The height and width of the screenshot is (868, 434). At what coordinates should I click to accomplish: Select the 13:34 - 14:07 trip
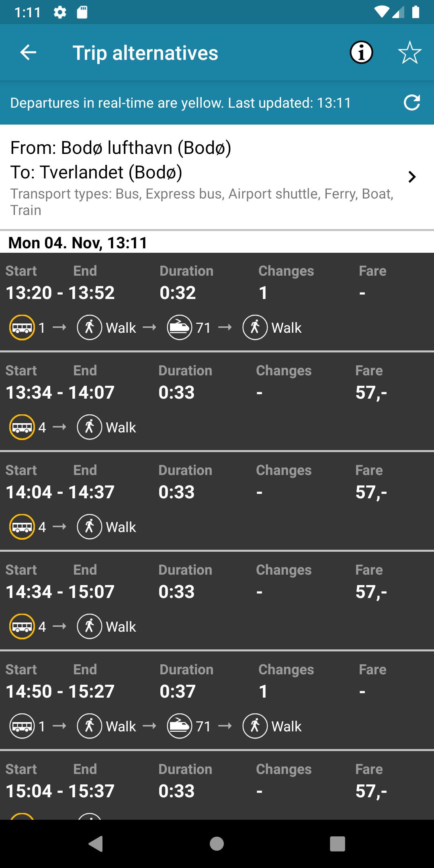[217, 393]
